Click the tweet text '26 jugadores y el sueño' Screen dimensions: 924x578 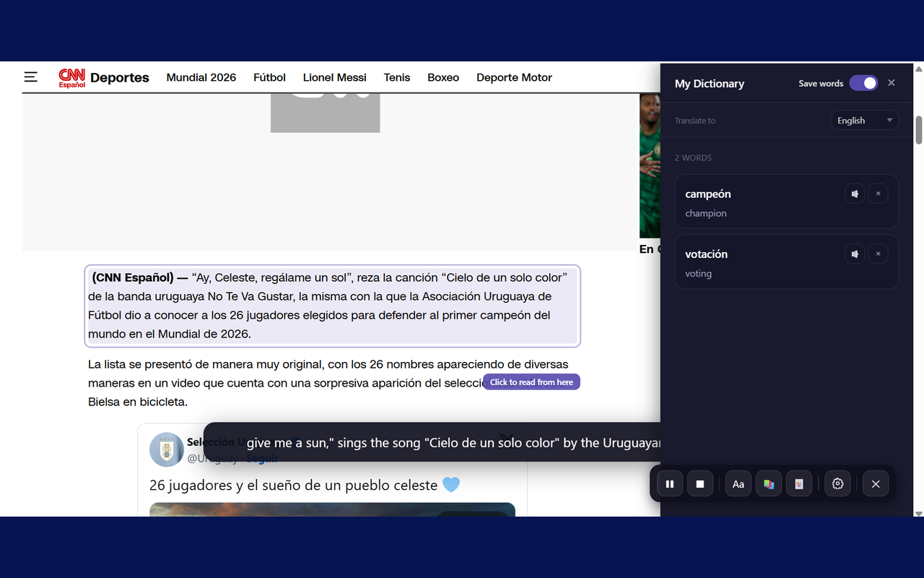coord(293,486)
